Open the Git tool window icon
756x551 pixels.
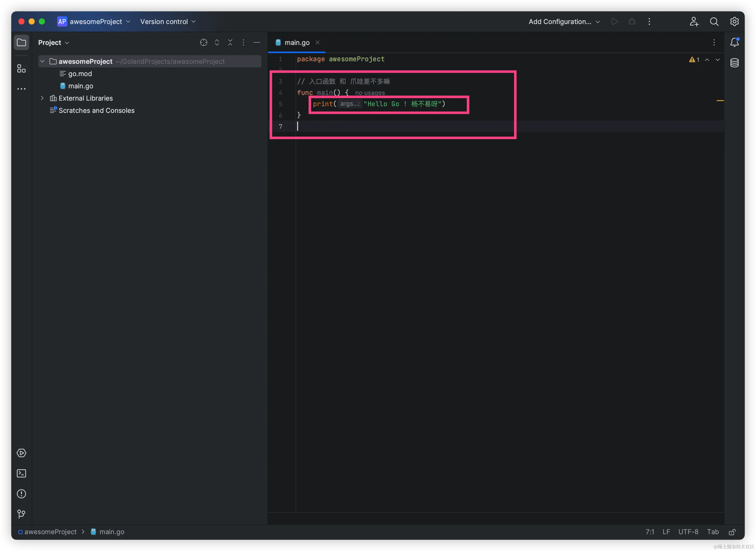point(21,514)
